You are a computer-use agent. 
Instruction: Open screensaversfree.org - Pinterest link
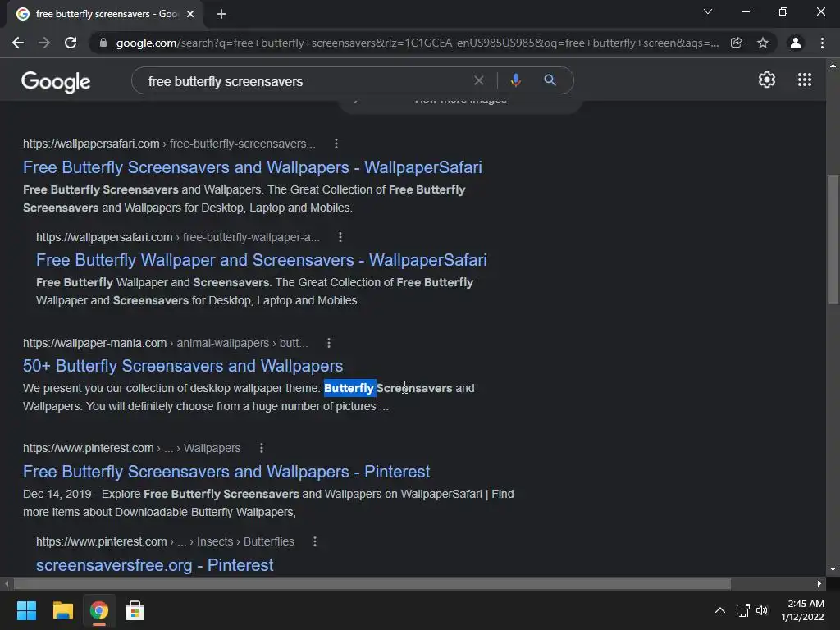click(x=154, y=565)
